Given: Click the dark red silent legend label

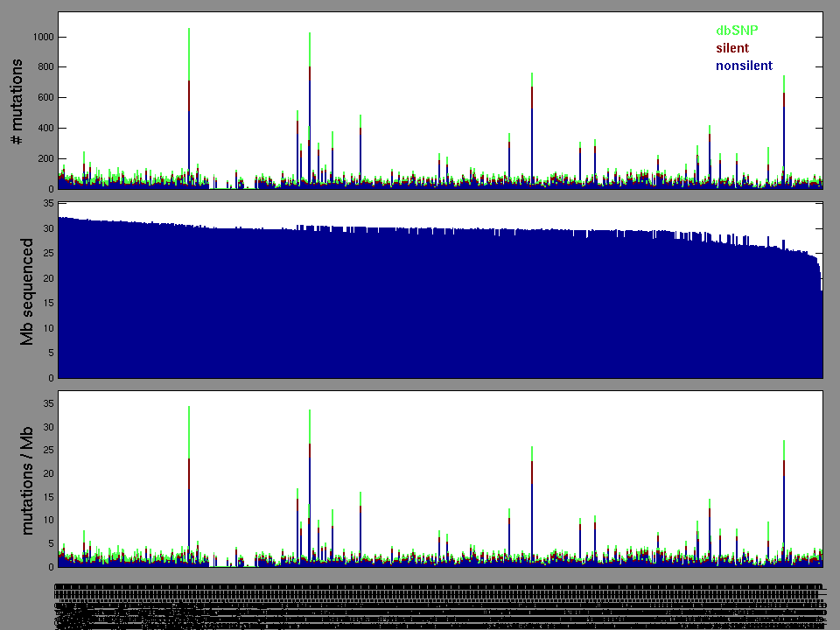Looking at the screenshot, I should coord(732,48).
